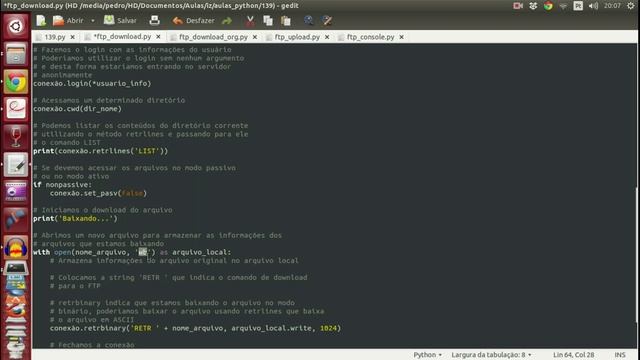The image size is (640, 360).
Task: Click the 20:07 clock in top panel
Action: click(612, 6)
